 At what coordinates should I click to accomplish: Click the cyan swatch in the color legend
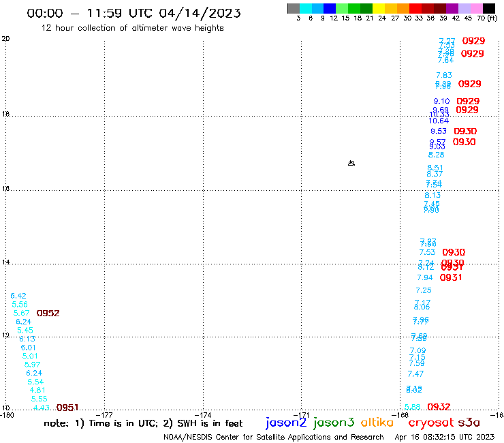pyautogui.click(x=306, y=8)
